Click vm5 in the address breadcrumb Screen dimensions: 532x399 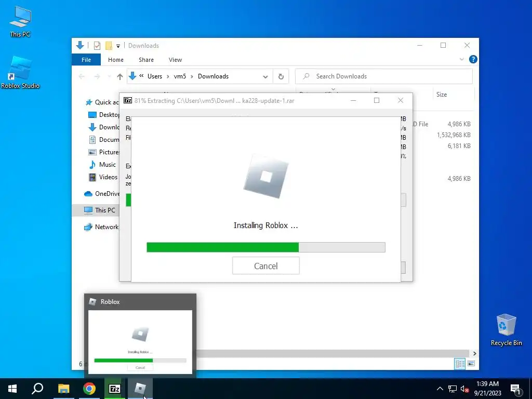(180, 76)
